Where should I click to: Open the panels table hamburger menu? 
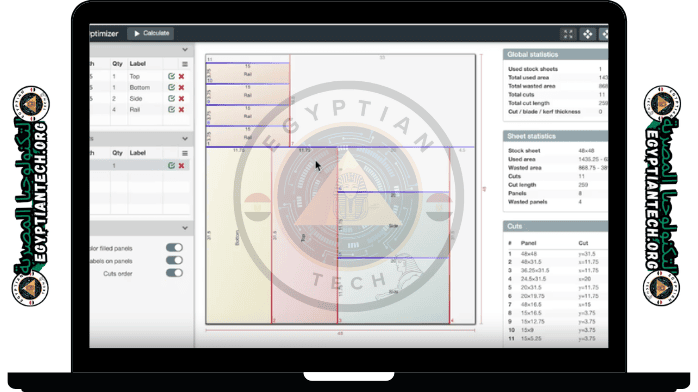[185, 64]
